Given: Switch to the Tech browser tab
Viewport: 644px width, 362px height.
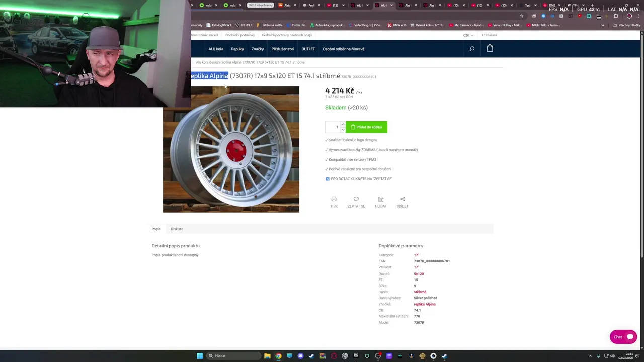Looking at the screenshot, I should [528, 5].
